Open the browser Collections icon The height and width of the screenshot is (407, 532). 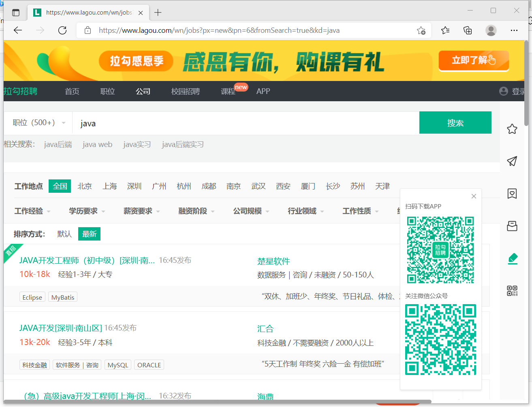coord(468,30)
